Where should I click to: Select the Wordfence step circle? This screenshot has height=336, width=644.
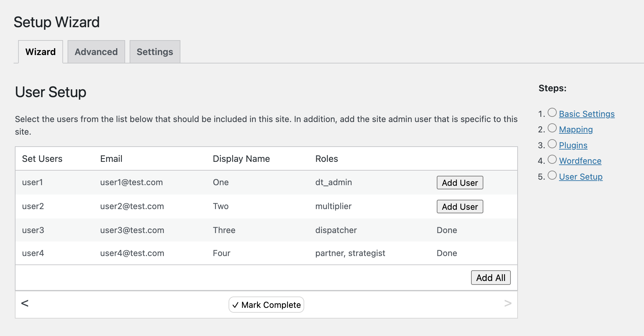pos(552,159)
